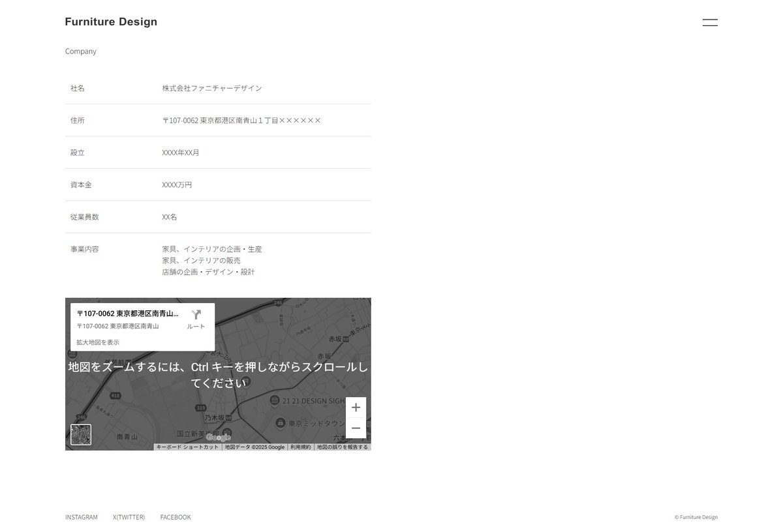This screenshot has height=532, width=783.
Task: Open the X(TWITTER) footer link
Action: pos(129,517)
